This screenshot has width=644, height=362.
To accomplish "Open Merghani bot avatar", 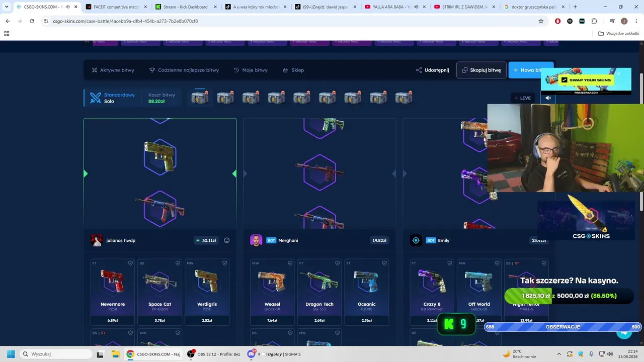I will [256, 240].
